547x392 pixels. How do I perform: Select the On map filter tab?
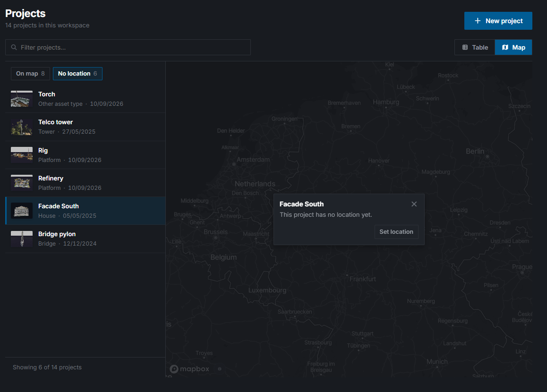[x=30, y=74]
